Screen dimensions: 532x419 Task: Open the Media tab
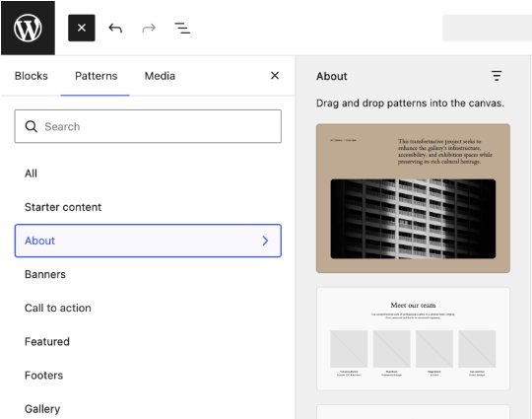click(x=160, y=76)
